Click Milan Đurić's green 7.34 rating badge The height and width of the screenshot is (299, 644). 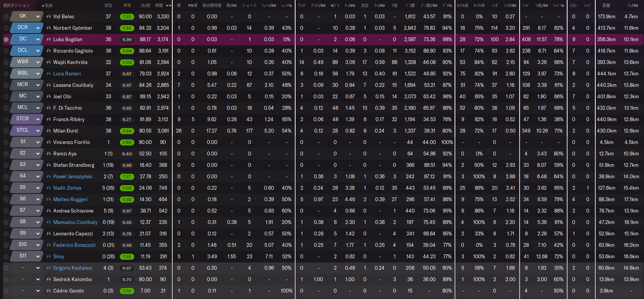[x=127, y=131]
